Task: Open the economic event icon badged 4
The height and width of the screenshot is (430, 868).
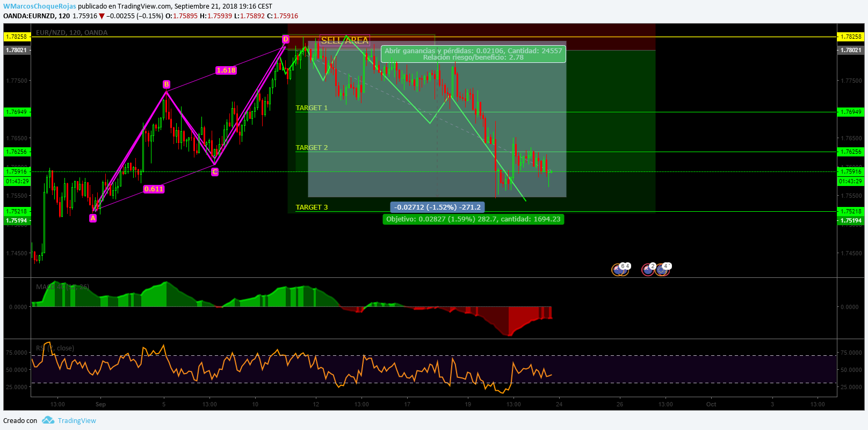Action: (663, 269)
